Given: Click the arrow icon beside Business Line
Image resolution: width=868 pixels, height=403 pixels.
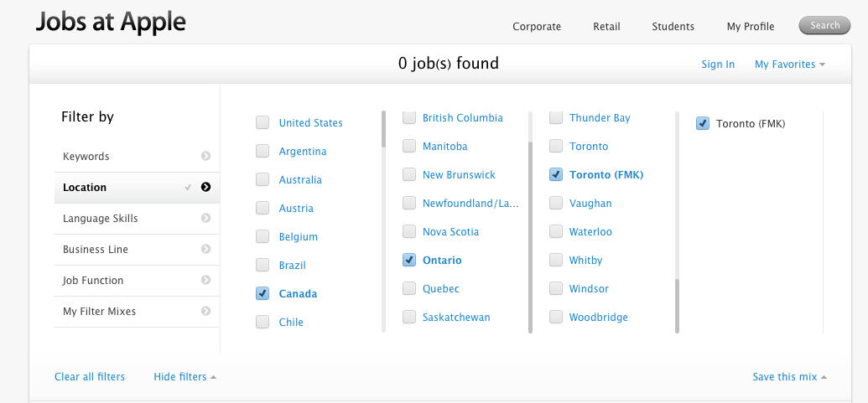Looking at the screenshot, I should point(205,250).
